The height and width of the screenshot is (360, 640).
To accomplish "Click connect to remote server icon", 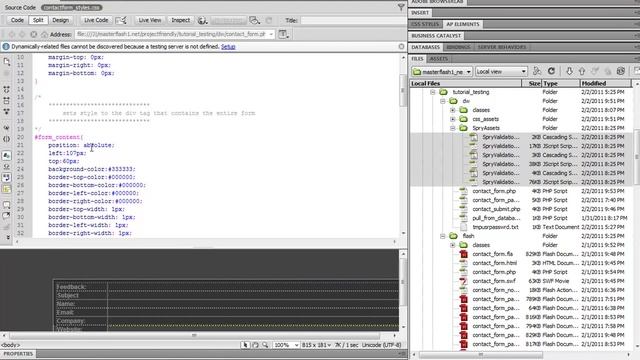I will pyautogui.click(x=537, y=71).
